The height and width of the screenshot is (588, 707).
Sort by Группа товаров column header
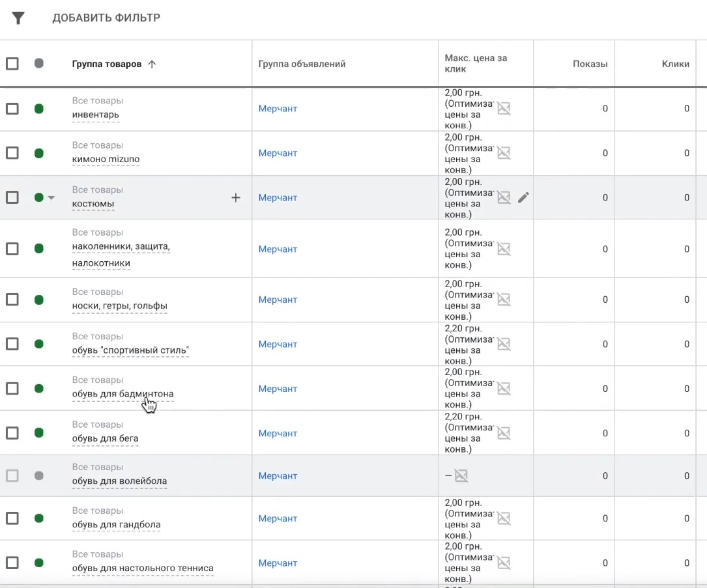pyautogui.click(x=107, y=64)
